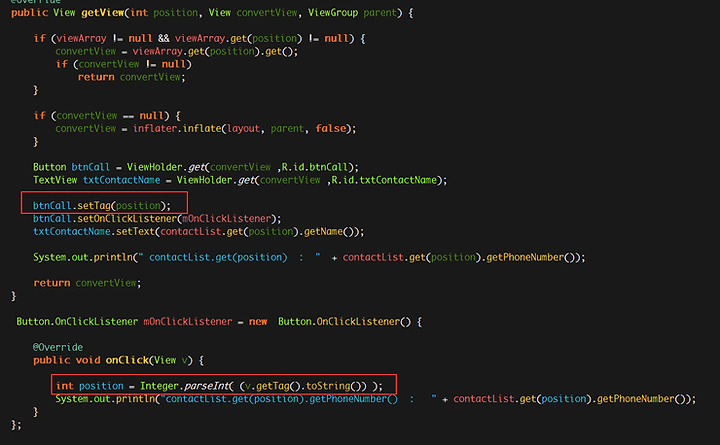Screen dimensions: 720x445
Task: Click 'convertView = viewArray.get(position).get();' line
Action: 176,51
